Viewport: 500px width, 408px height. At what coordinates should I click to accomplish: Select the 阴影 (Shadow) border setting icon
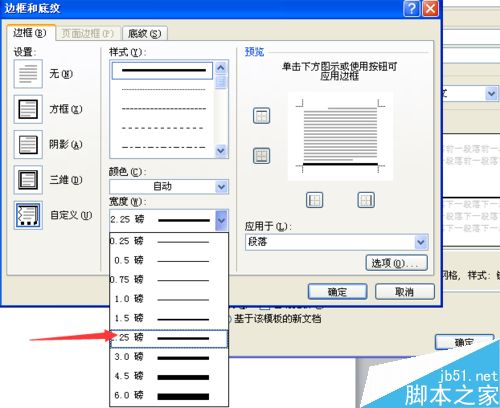[28, 144]
